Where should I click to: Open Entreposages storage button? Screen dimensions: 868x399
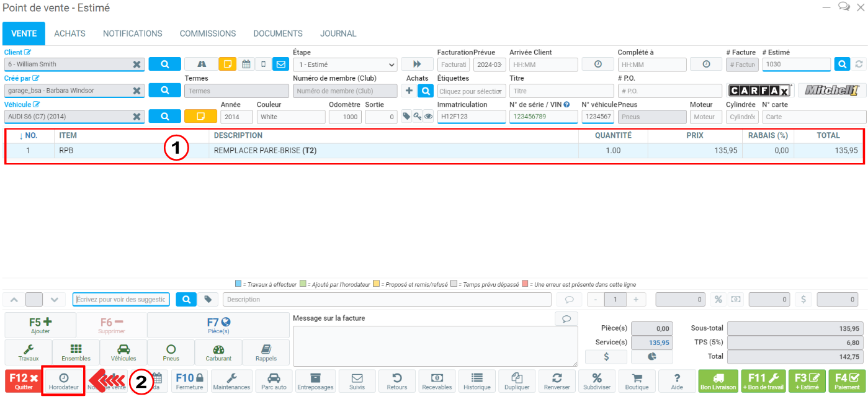(x=315, y=381)
